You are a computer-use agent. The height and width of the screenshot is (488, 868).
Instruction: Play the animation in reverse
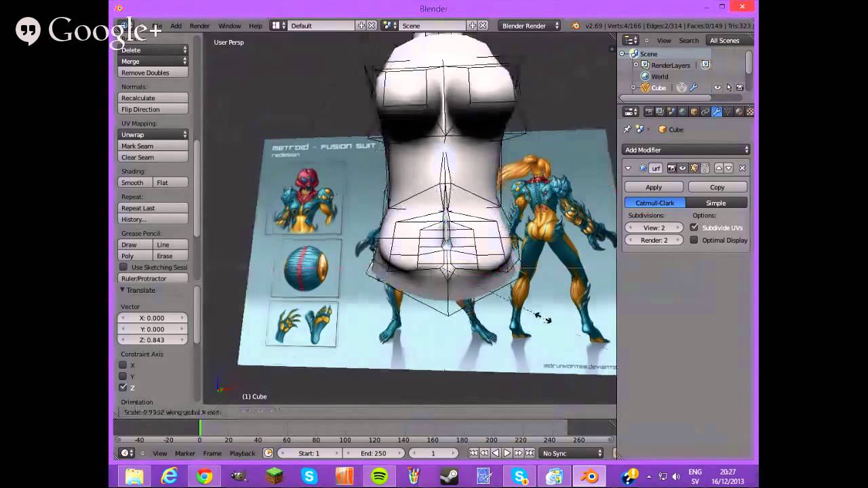pyautogui.click(x=496, y=453)
